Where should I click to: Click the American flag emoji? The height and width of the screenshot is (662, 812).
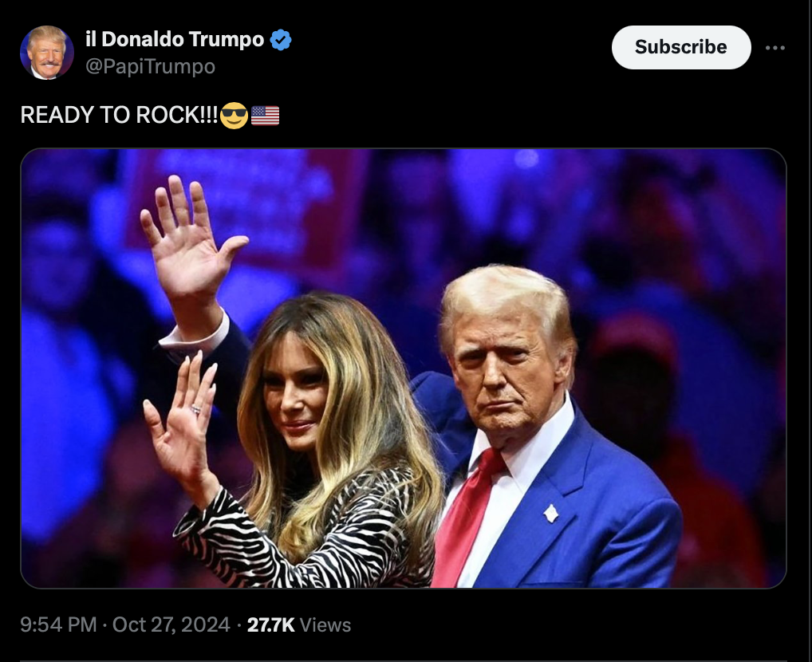pos(265,116)
